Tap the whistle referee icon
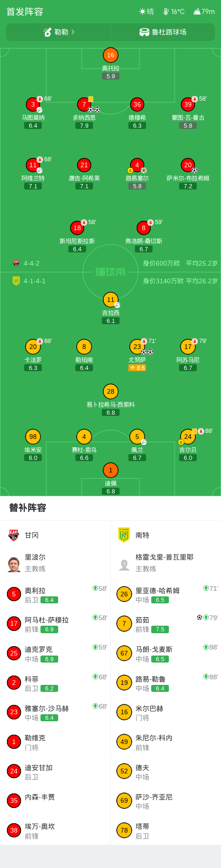The image size is (221, 868). coord(47,32)
